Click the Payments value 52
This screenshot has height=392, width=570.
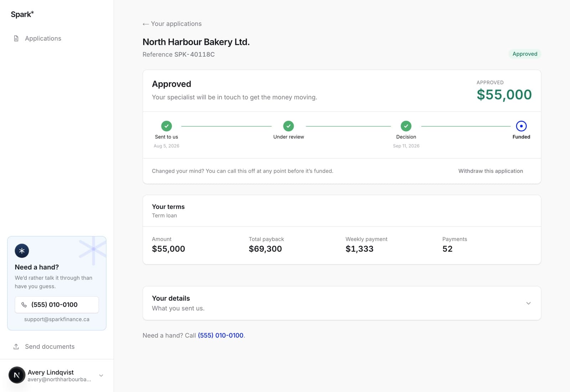point(447,249)
